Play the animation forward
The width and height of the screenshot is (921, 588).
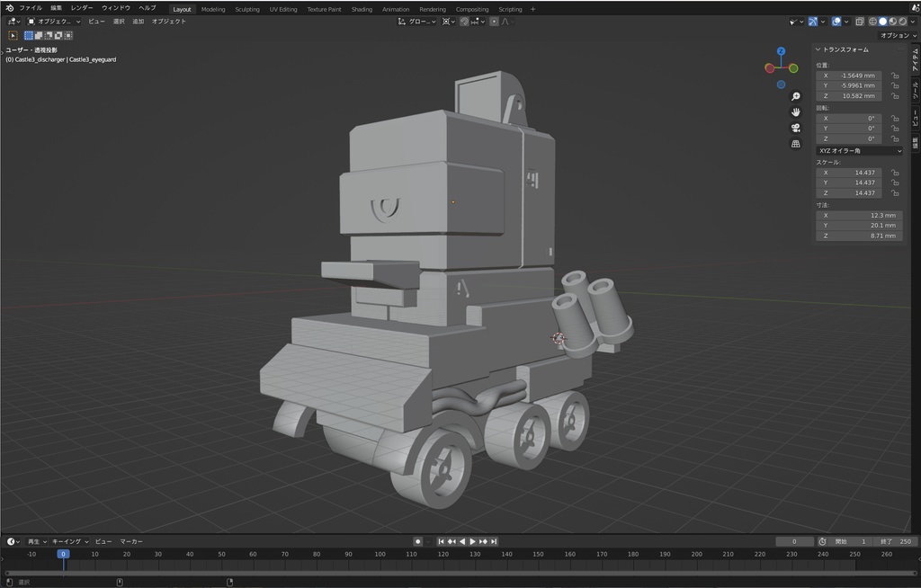tap(472, 541)
